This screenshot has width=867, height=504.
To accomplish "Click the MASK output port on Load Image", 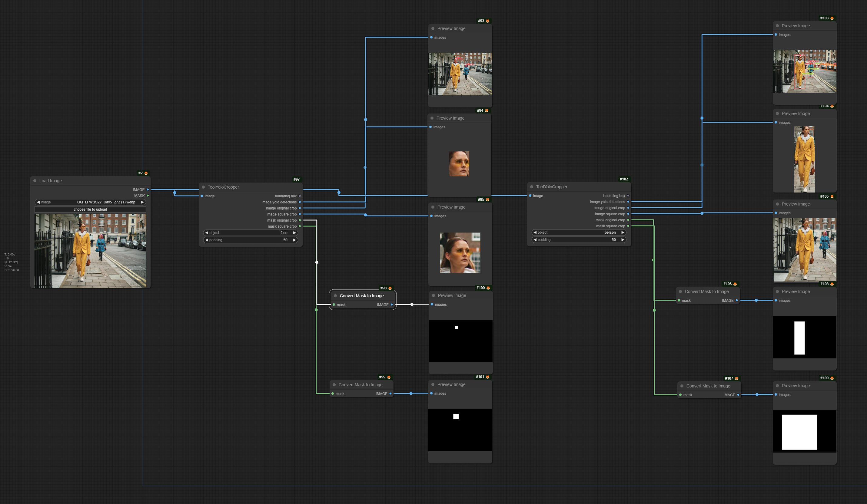I will point(148,196).
